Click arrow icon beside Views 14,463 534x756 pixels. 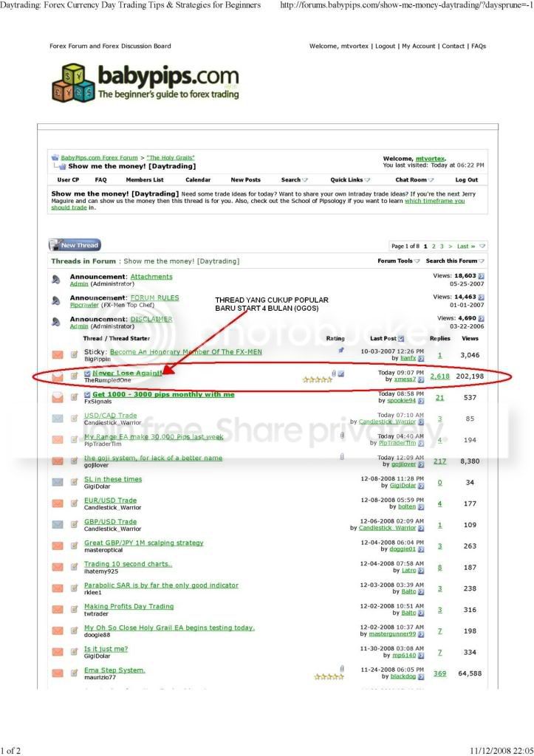[x=481, y=298]
